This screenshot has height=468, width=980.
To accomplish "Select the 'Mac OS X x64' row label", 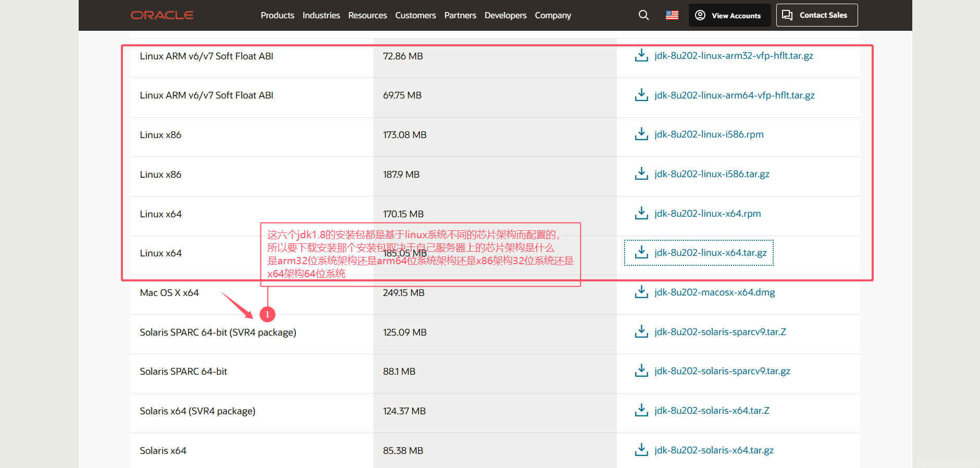I will [169, 292].
